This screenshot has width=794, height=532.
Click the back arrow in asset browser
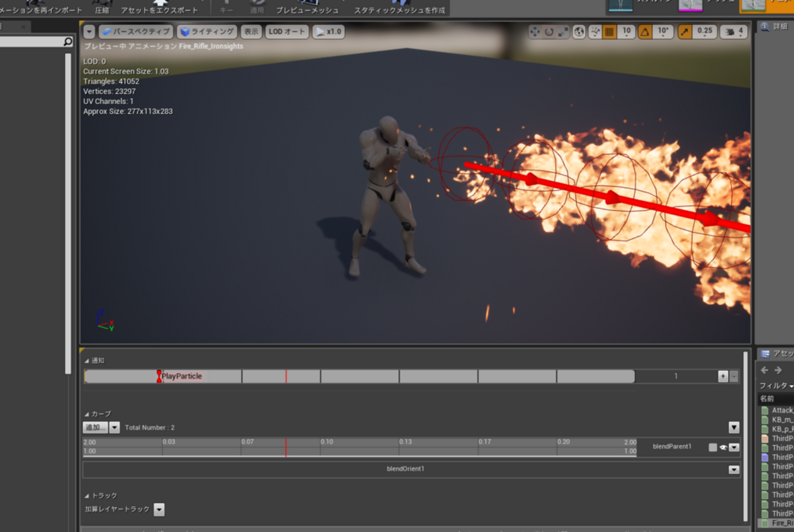[x=765, y=370]
